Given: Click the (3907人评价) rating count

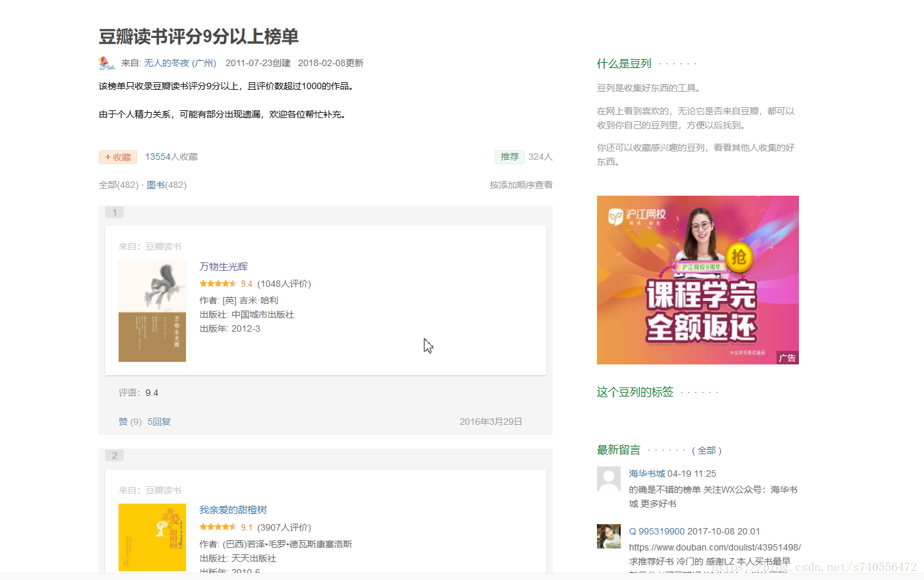Looking at the screenshot, I should click(284, 527).
